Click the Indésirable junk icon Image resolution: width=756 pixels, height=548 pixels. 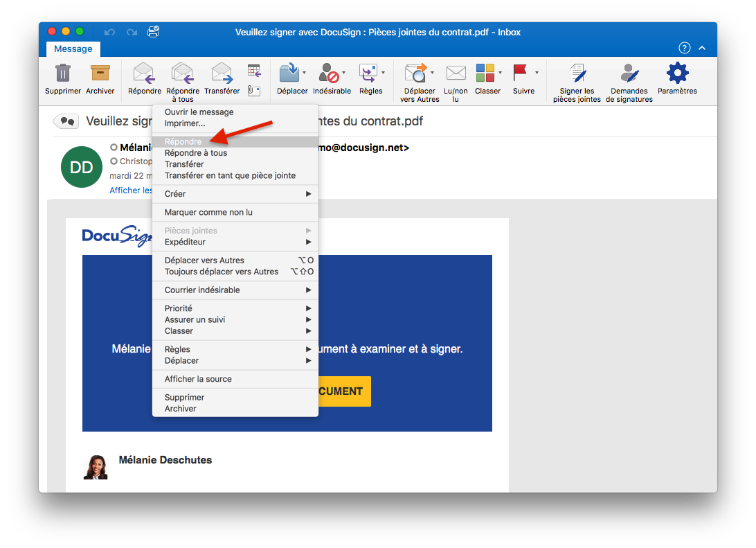328,73
